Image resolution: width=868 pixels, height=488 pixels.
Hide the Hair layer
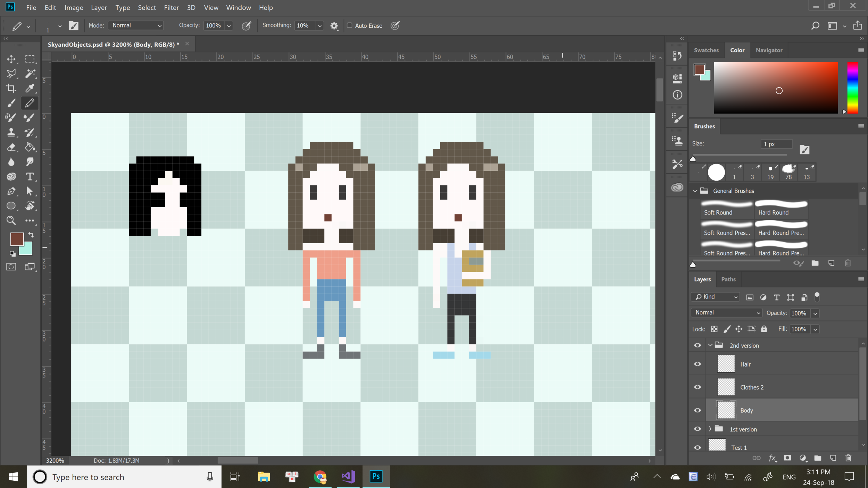pos(698,364)
